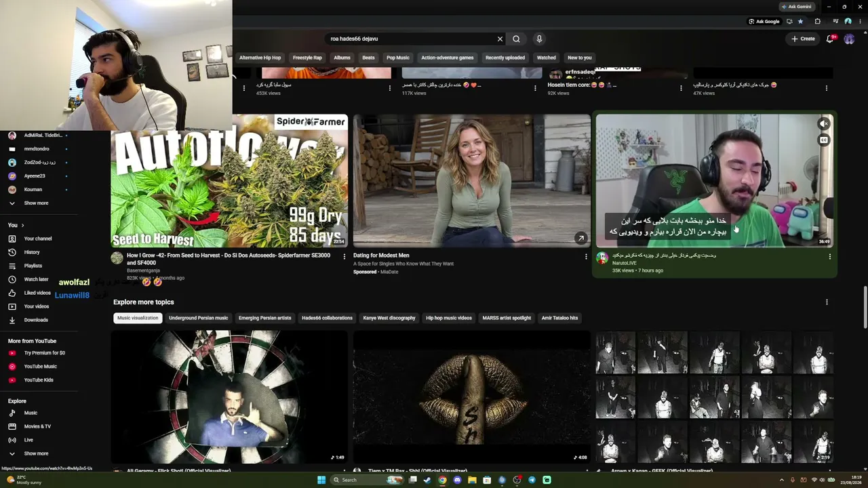Click the Ask Google lens button

click(x=764, y=21)
